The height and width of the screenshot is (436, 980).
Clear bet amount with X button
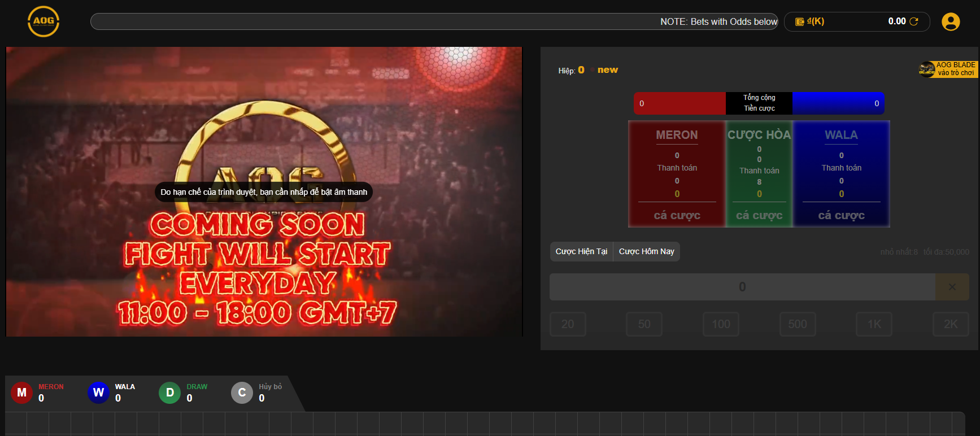click(x=952, y=287)
